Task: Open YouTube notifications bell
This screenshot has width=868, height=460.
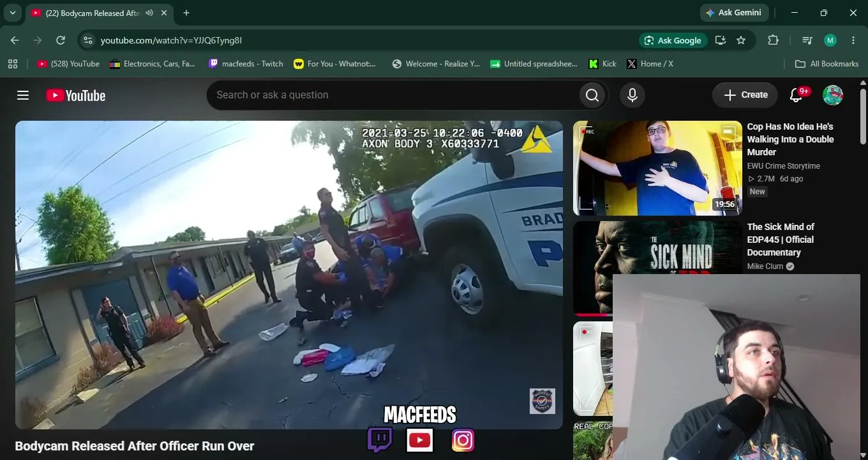Action: click(x=796, y=95)
